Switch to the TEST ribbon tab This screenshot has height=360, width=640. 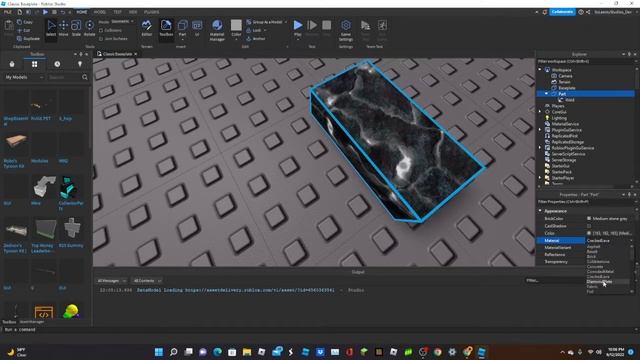point(118,12)
